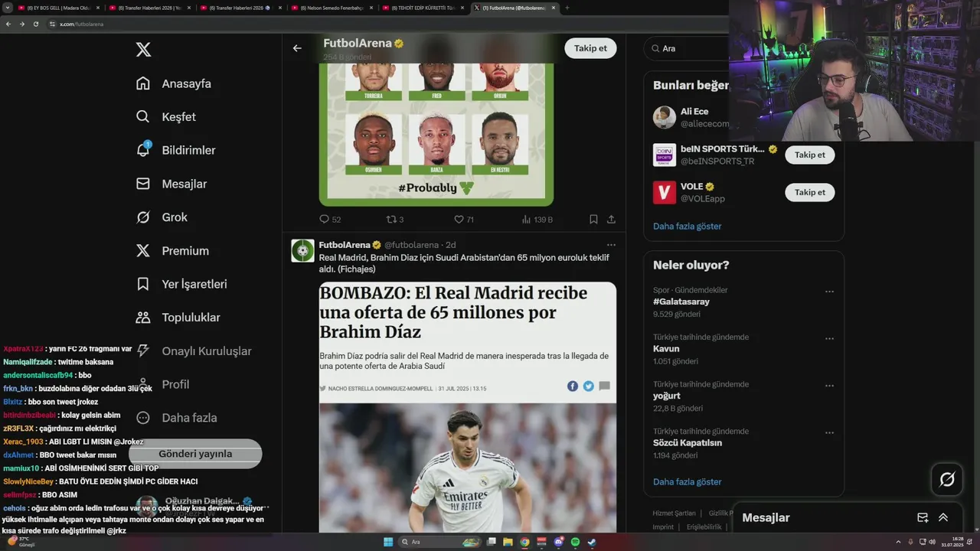Open Grok from the sidebar
This screenshot has height=551, width=980.
(161, 217)
